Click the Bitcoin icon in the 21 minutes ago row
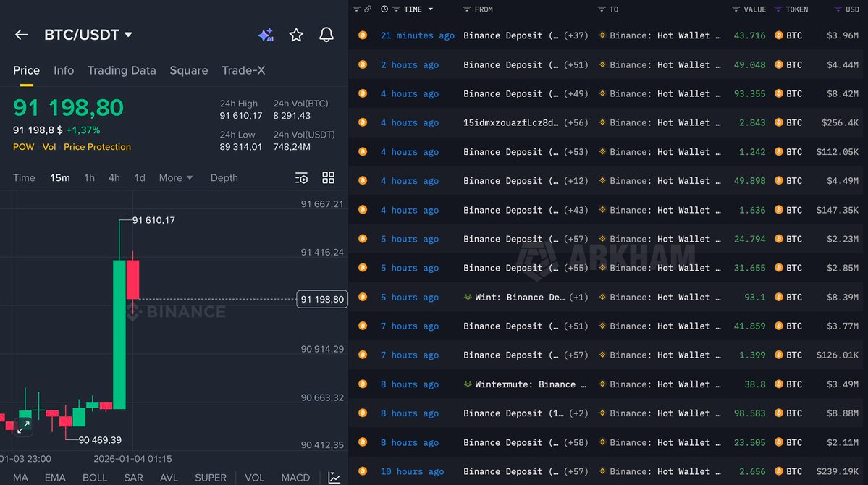Viewport: 868px width, 485px height. tap(363, 35)
